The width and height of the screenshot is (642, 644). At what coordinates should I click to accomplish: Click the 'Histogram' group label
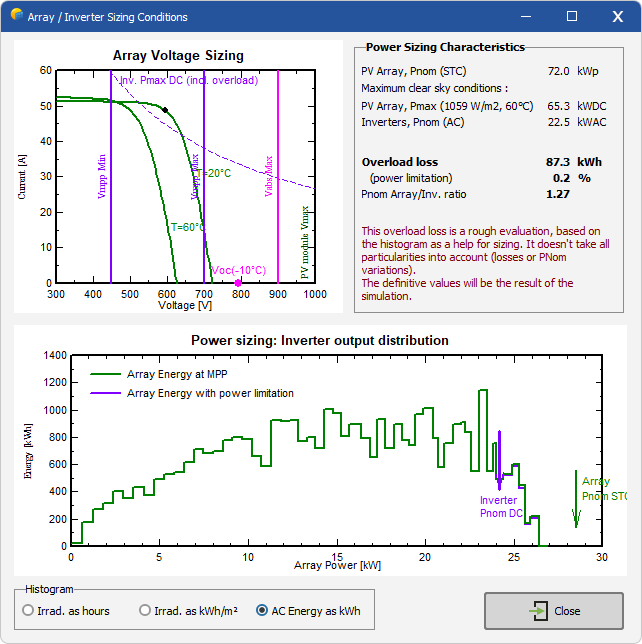pos(49,589)
